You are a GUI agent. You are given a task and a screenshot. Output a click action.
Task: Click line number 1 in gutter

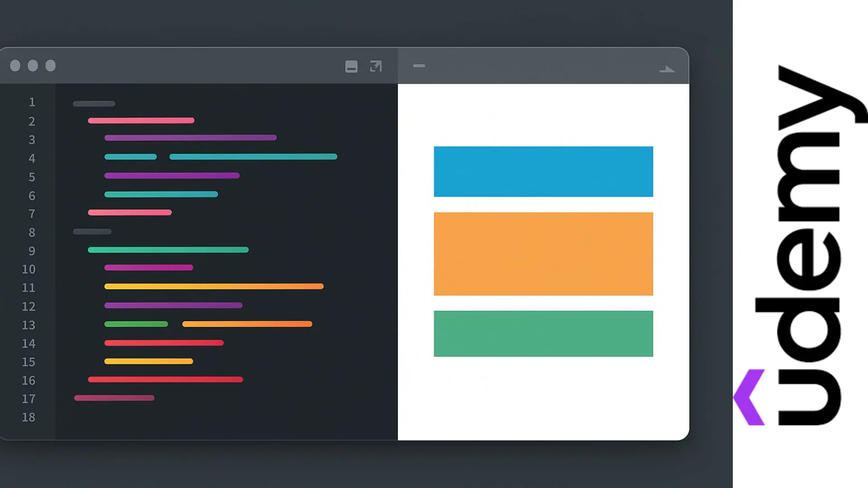pos(32,102)
